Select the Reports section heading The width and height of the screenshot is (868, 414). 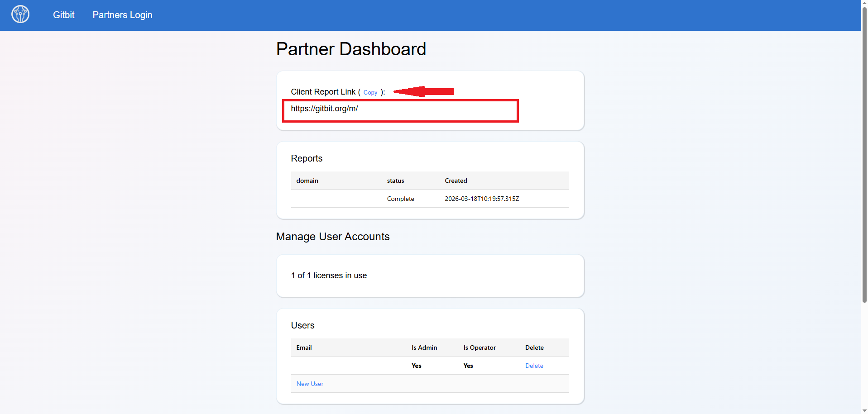pos(307,158)
